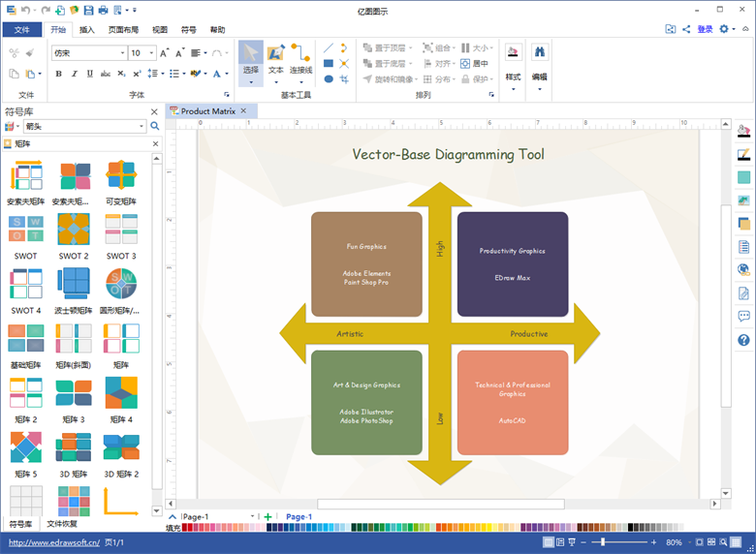Select the 选择 (Select) tool

click(x=251, y=63)
